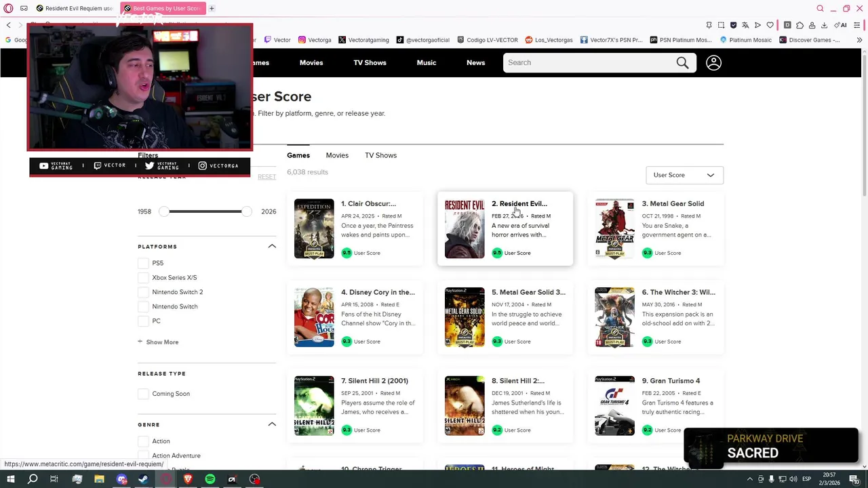Open the user account profile icon
The width and height of the screenshot is (868, 488).
click(x=713, y=63)
